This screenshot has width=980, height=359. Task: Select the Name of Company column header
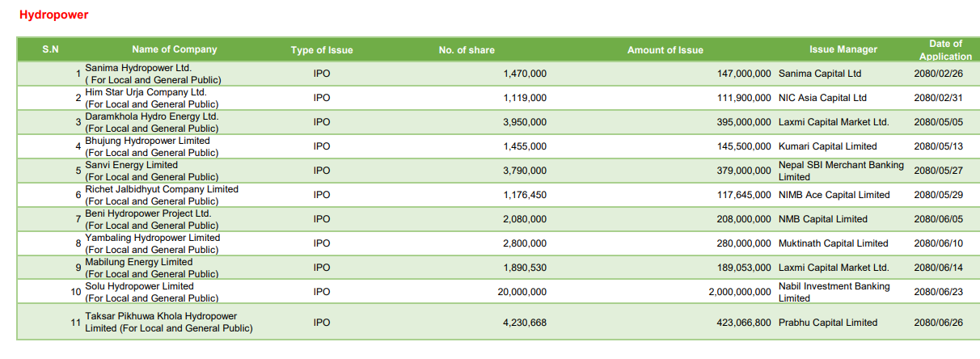click(x=175, y=49)
